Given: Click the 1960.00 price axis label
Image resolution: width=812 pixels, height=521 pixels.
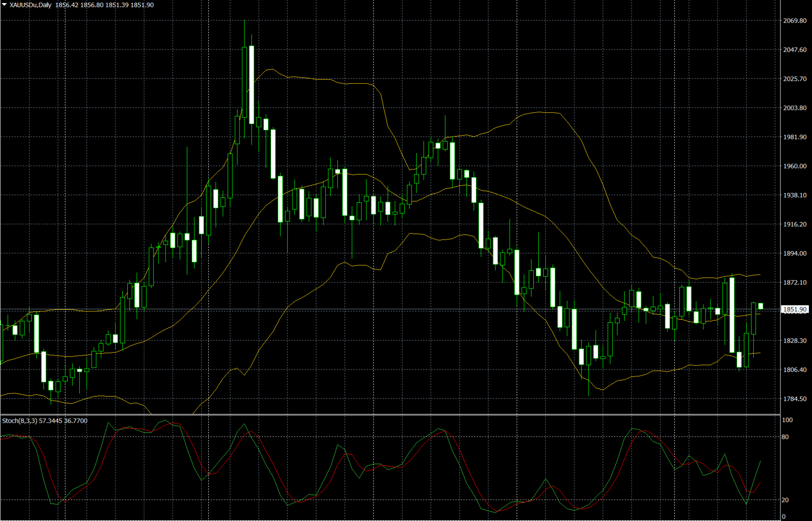Looking at the screenshot, I should click(x=795, y=166).
